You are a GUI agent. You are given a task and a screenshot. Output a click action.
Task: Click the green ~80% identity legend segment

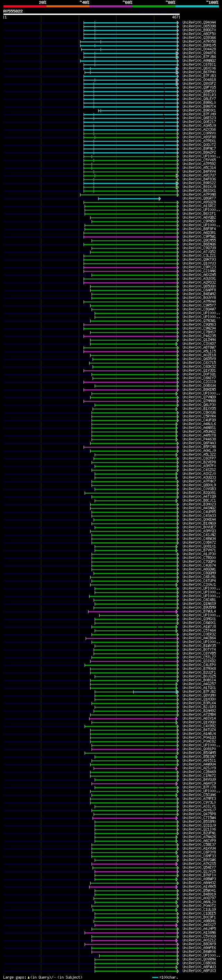(154, 6)
